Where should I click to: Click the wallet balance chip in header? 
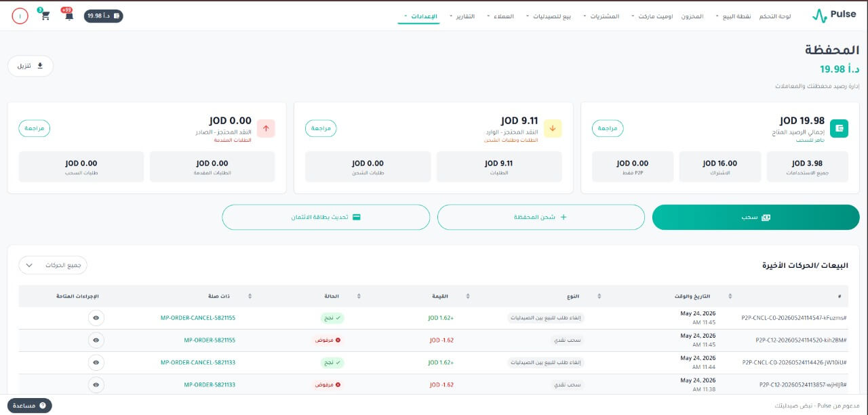click(x=104, y=16)
